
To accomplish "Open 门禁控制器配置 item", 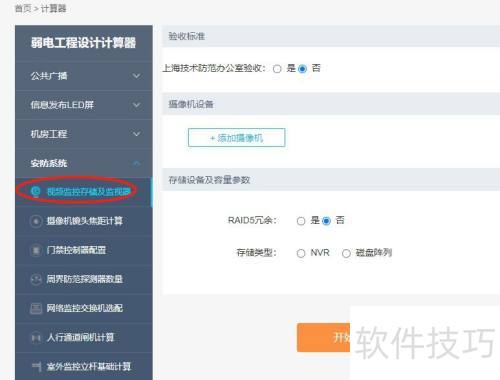I will (84, 250).
